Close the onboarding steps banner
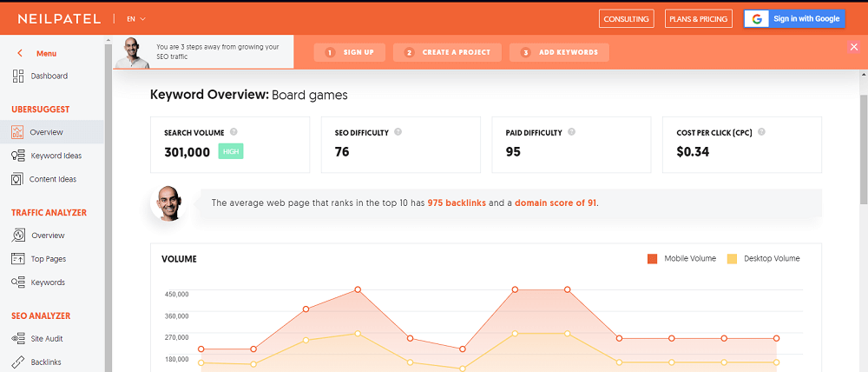The height and width of the screenshot is (372, 868). [x=853, y=47]
